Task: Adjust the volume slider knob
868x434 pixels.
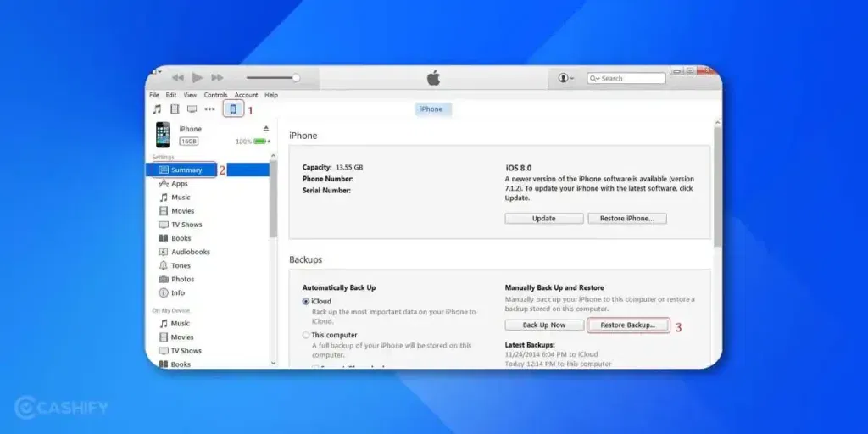Action: 296,78
